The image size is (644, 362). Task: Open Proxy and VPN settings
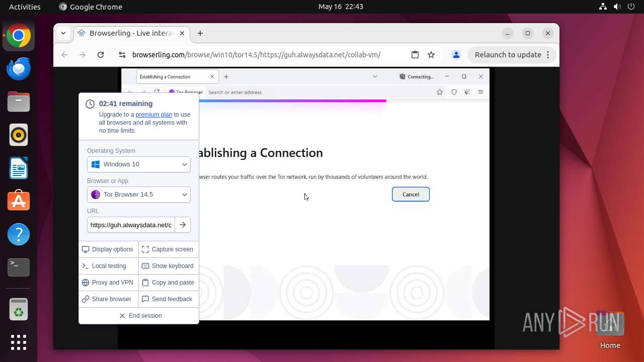tap(108, 283)
